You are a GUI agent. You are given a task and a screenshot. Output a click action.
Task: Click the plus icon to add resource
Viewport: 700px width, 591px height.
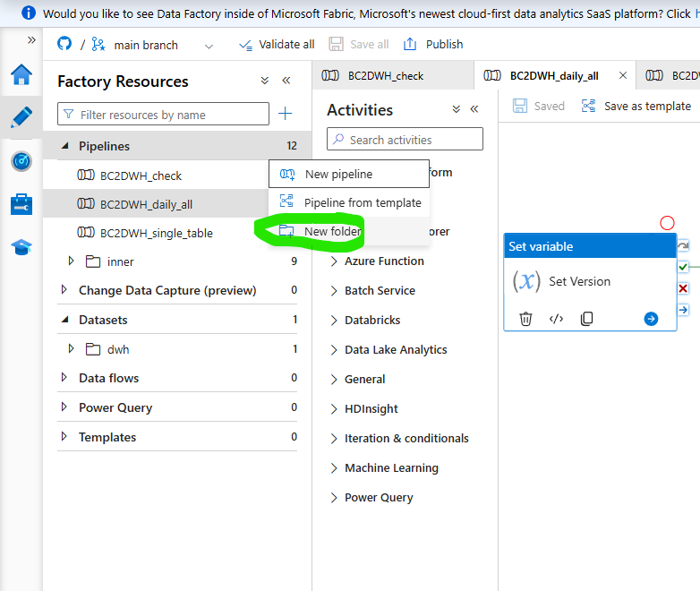[286, 114]
